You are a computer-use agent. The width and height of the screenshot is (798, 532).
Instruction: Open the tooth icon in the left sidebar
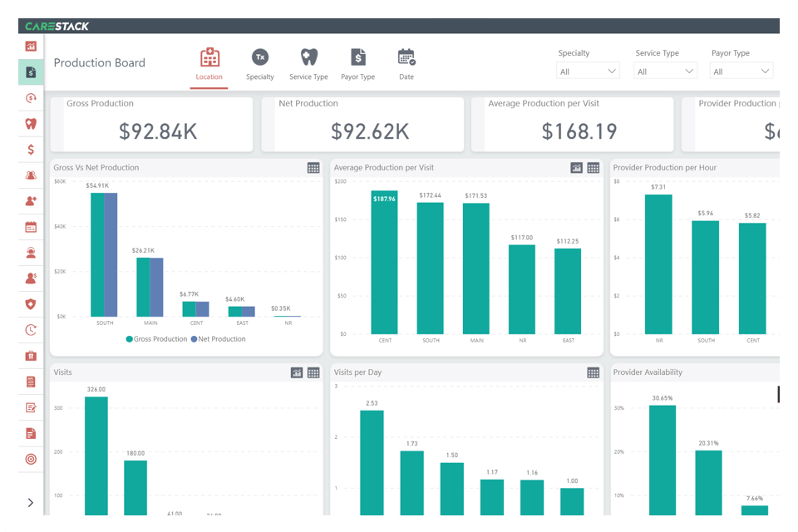(30, 124)
